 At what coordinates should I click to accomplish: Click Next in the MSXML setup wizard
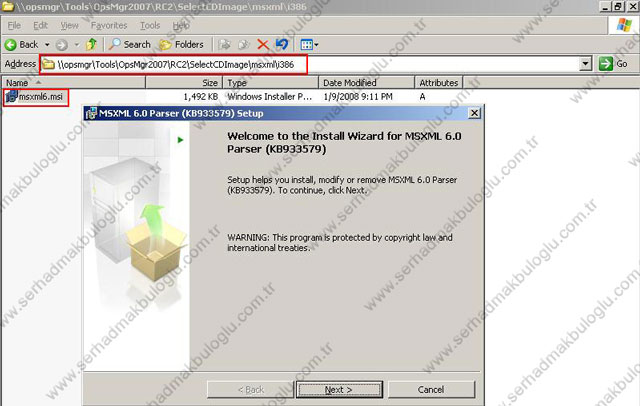[339, 390]
